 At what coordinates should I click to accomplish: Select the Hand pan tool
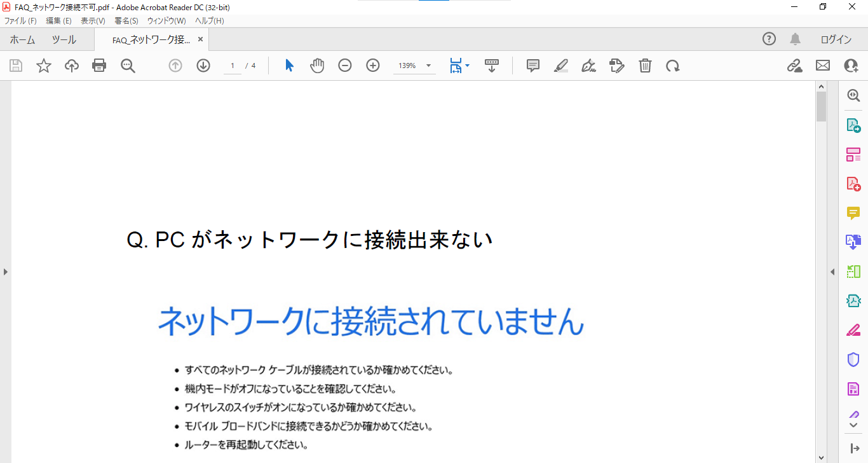(317, 66)
